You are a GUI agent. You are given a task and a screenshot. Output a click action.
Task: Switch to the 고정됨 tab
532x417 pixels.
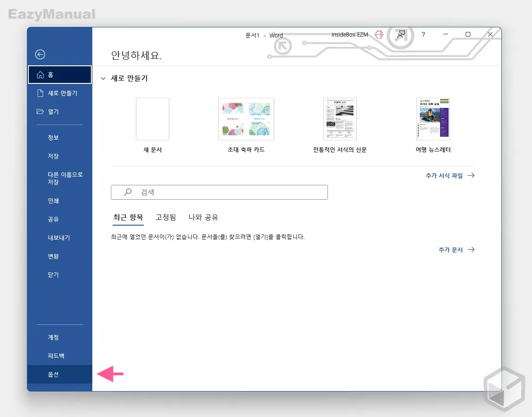(166, 217)
